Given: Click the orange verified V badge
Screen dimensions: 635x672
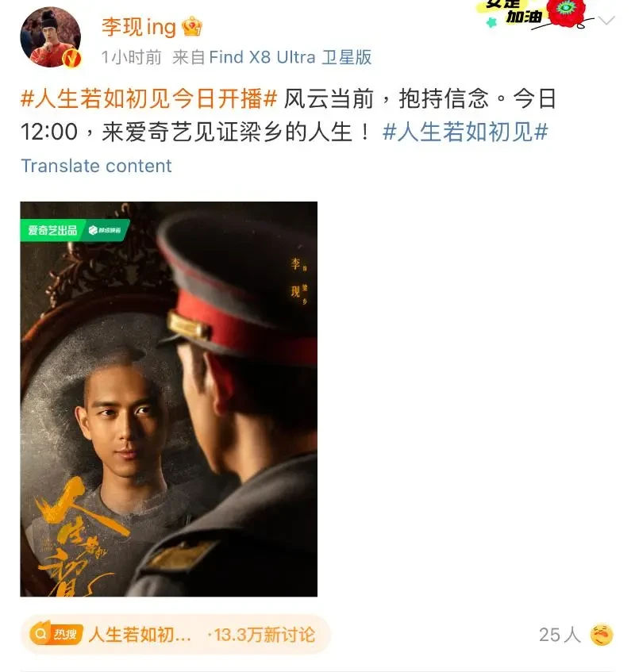Looking at the screenshot, I should point(71,58).
